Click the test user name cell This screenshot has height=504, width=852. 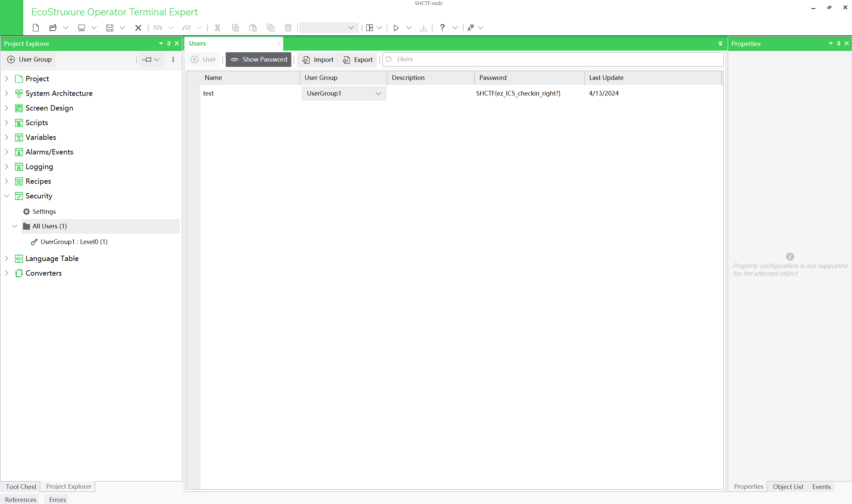(250, 94)
